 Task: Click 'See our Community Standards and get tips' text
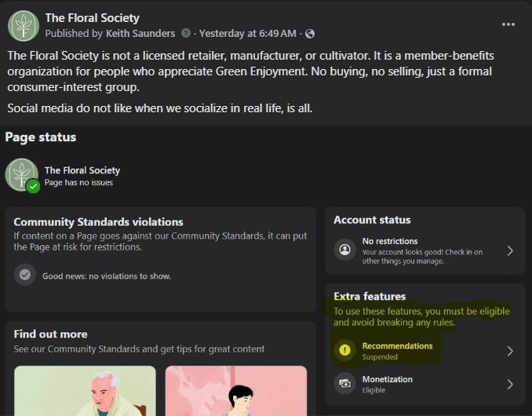click(139, 348)
